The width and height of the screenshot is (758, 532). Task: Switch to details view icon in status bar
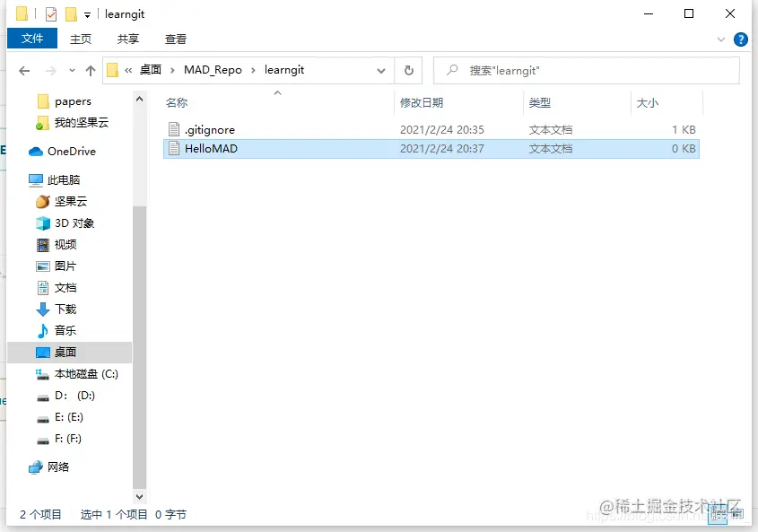coord(718,515)
